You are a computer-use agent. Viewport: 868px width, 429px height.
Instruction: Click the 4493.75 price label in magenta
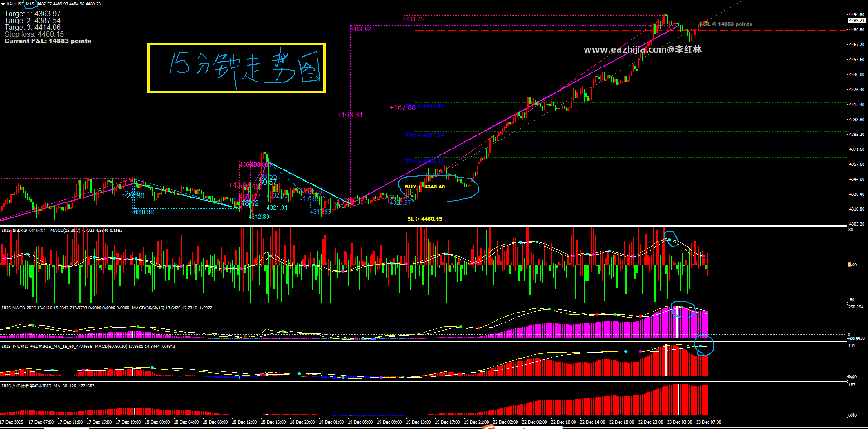pyautogui.click(x=413, y=19)
